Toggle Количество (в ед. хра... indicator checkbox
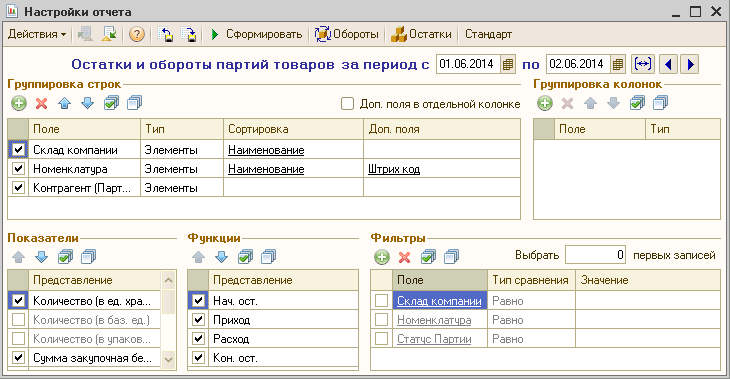Viewport: 730px width, 379px height. 18,301
